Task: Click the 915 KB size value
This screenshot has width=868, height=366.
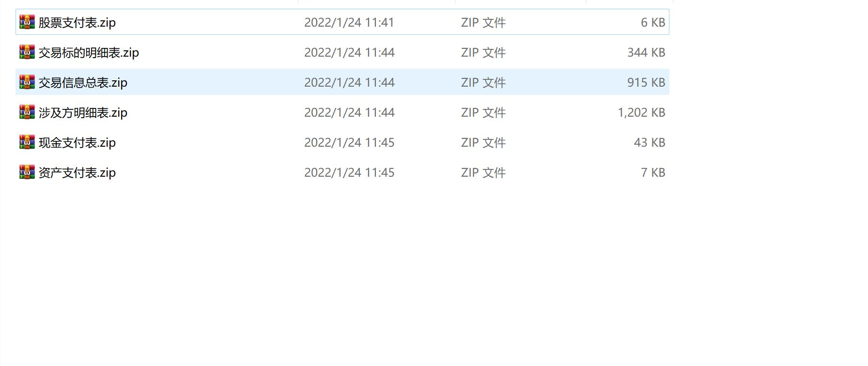Action: pyautogui.click(x=646, y=82)
